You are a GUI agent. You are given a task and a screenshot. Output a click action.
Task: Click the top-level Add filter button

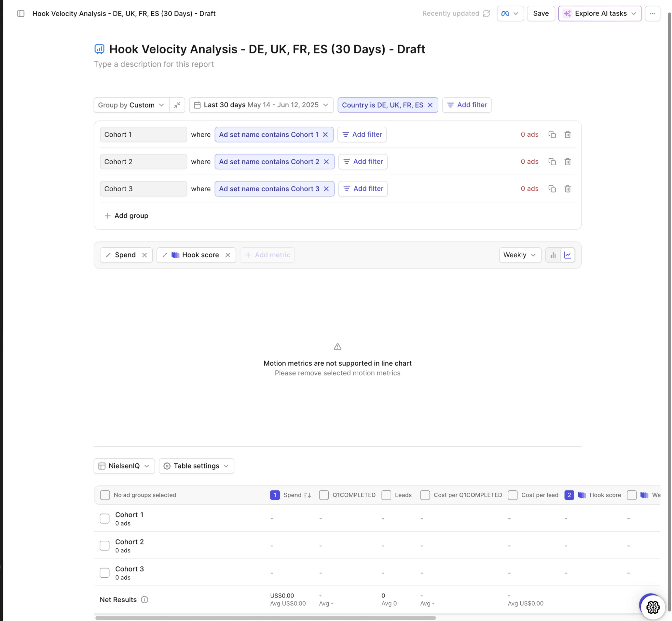467,105
